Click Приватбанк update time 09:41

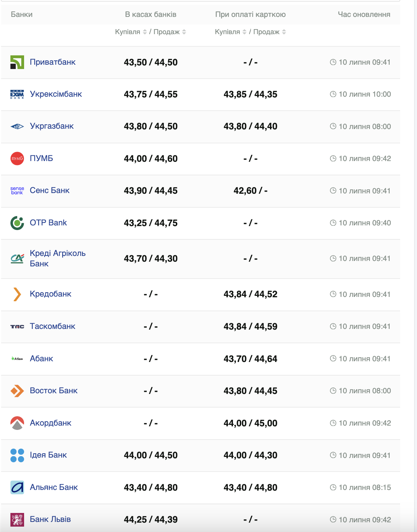click(x=360, y=62)
